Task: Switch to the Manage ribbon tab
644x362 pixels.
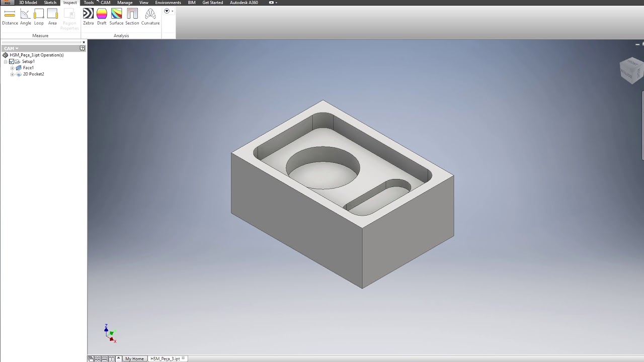Action: pyautogui.click(x=125, y=3)
